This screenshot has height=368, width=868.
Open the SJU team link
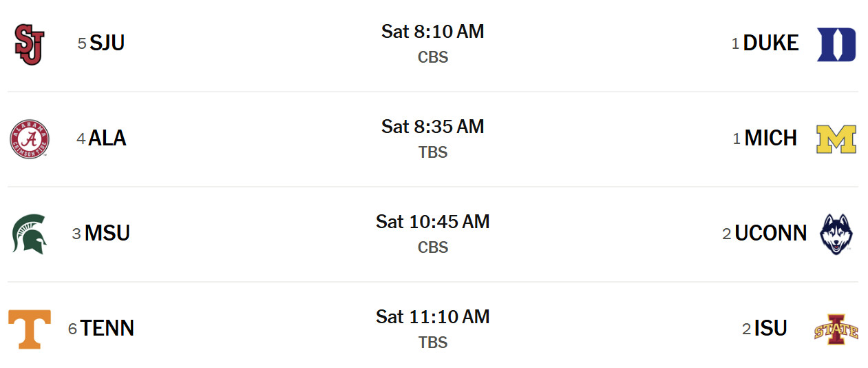[107, 43]
